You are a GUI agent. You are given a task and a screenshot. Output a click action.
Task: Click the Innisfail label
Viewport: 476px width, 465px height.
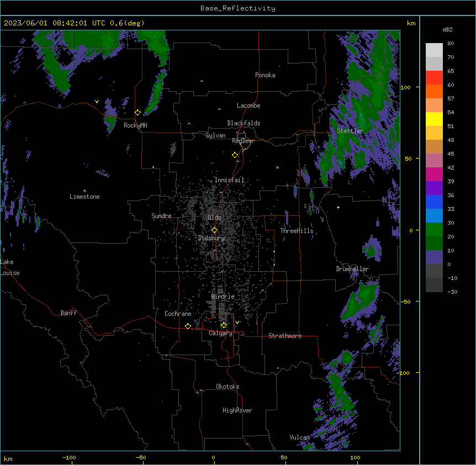(229, 180)
